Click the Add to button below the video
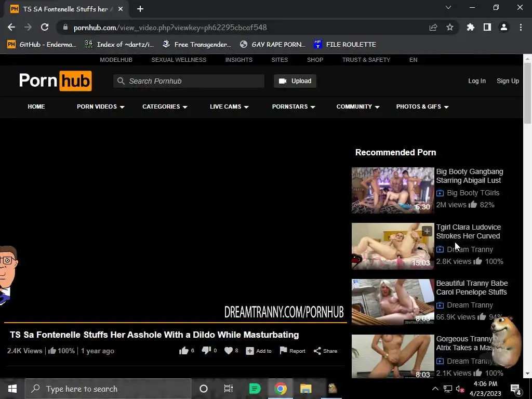Viewport: 532px width, 399px height. (259, 351)
